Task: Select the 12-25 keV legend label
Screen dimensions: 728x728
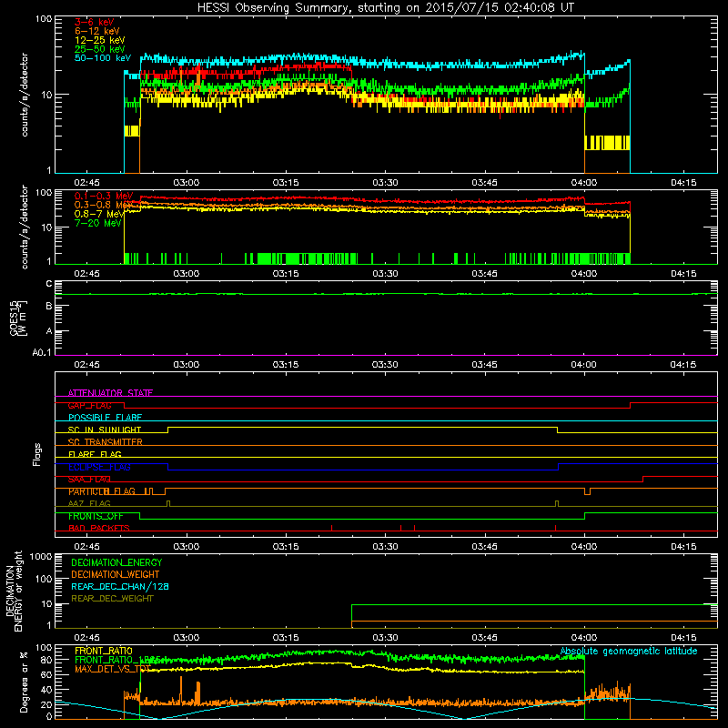Action: [x=99, y=40]
